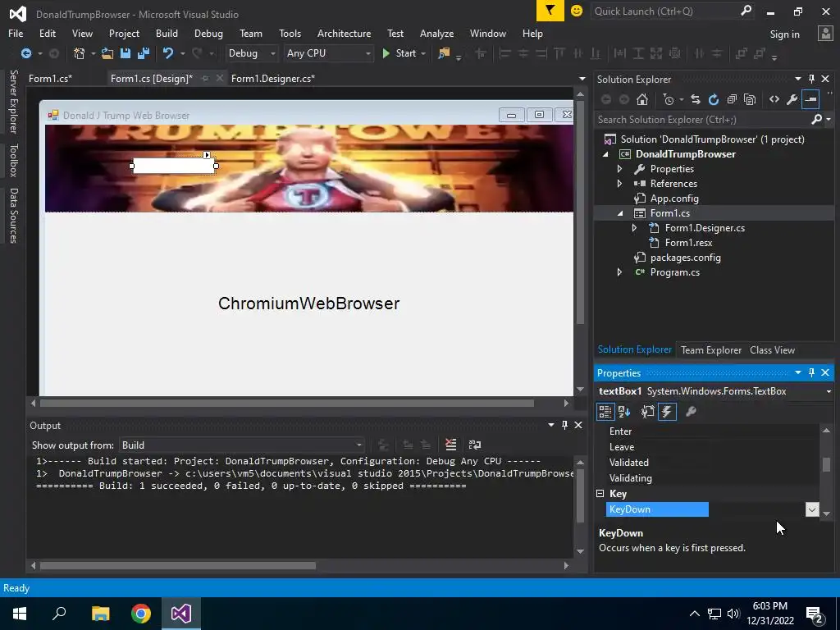The image size is (840, 630).
Task: Click Sync with Active Document icon
Action: [x=696, y=99]
